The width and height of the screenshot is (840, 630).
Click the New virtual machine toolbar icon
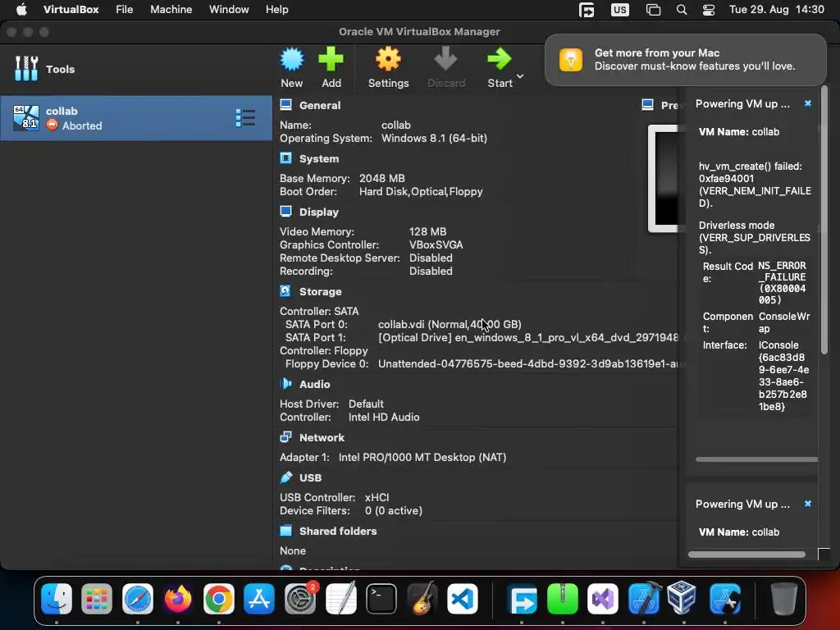(292, 59)
